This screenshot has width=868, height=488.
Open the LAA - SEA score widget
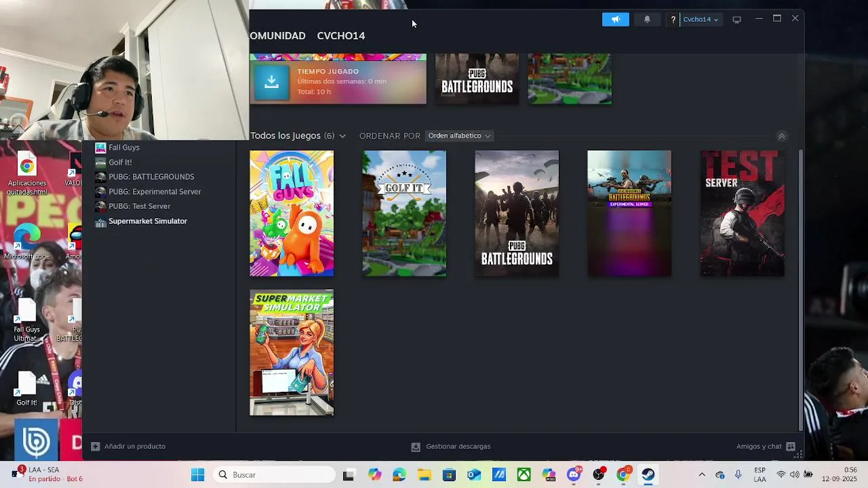coord(47,474)
